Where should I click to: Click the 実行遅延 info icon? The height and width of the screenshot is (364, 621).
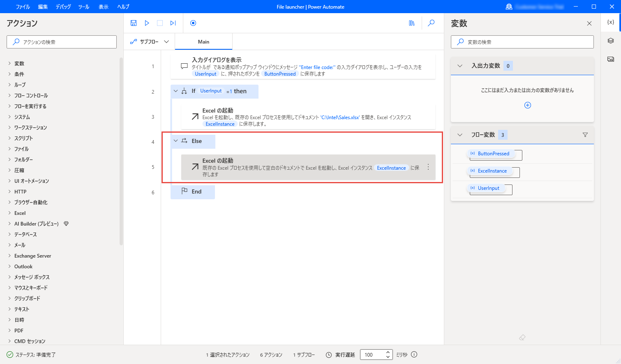(414, 355)
